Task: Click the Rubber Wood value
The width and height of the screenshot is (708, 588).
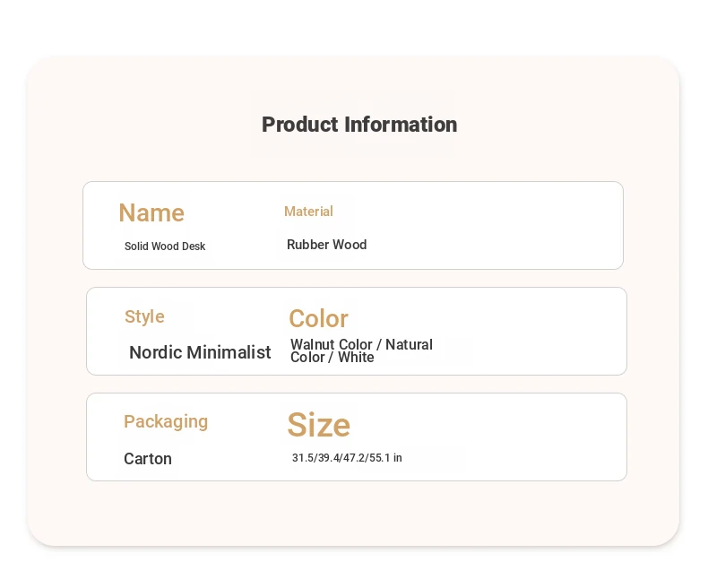Action: point(327,245)
